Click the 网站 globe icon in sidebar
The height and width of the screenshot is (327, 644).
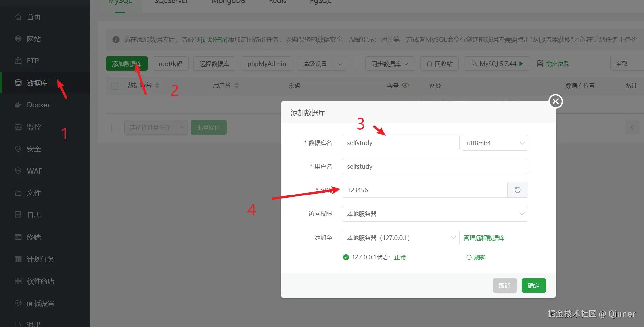pos(18,39)
